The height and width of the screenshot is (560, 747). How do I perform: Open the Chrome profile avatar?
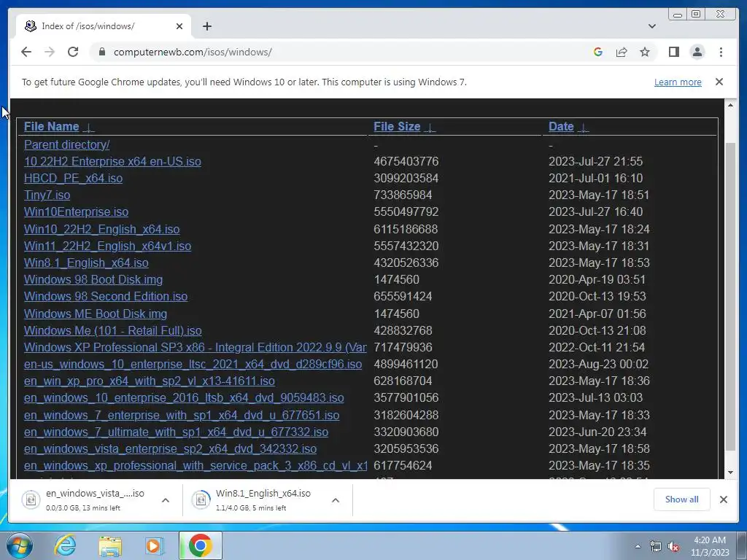pos(697,52)
